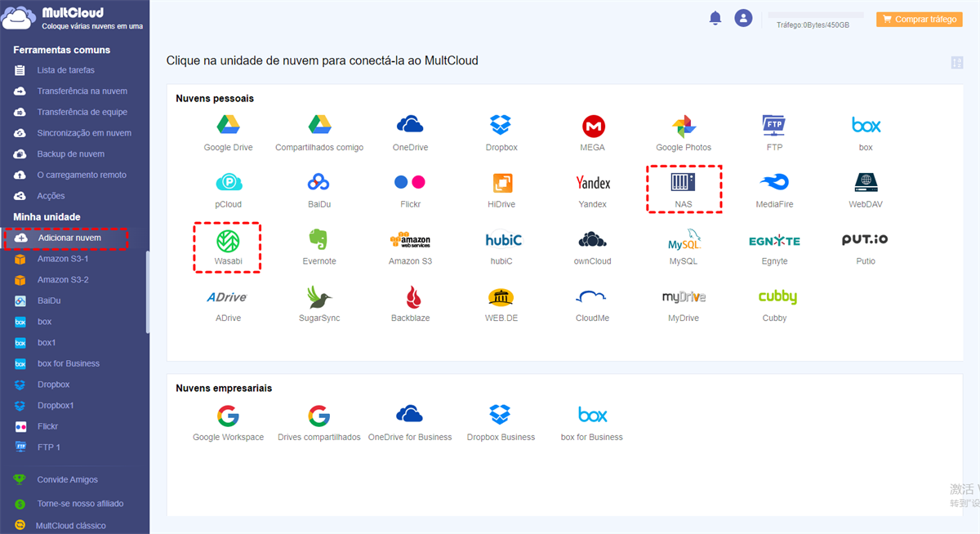This screenshot has height=534, width=980.
Task: Select the BaiDu cloud in Nuvens pessoais
Action: pos(319,182)
